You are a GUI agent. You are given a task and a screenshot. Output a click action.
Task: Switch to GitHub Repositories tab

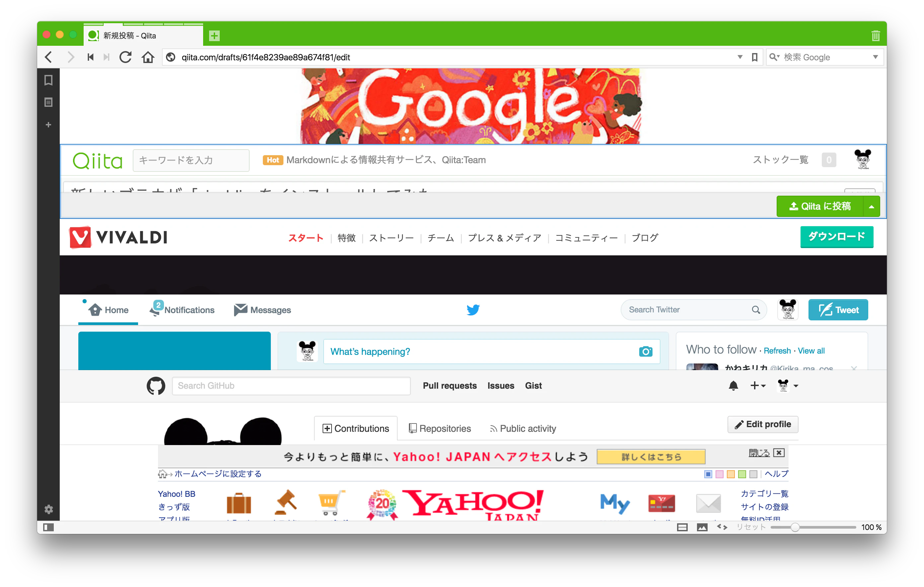tap(440, 428)
